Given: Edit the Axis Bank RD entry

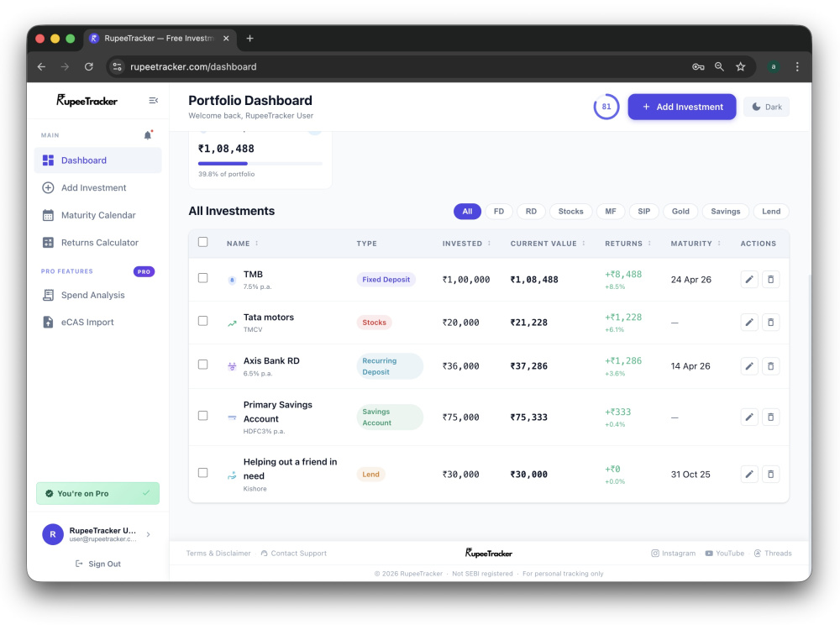Looking at the screenshot, I should click(749, 366).
